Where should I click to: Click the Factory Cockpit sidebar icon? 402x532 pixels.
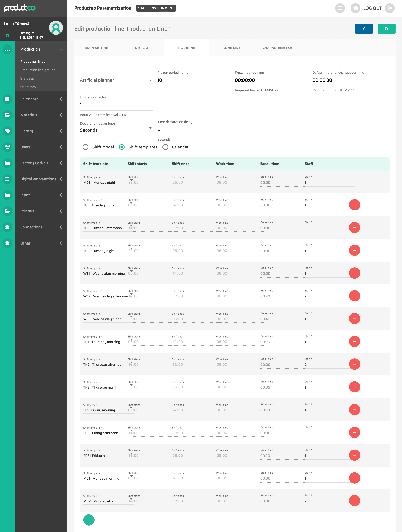[7, 163]
